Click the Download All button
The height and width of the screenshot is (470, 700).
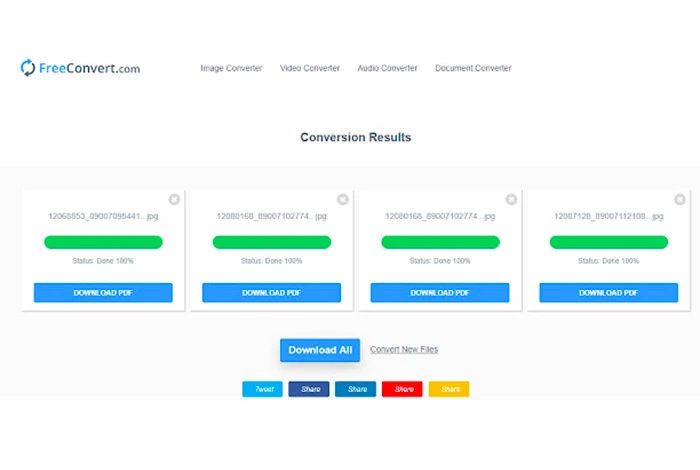tap(320, 350)
